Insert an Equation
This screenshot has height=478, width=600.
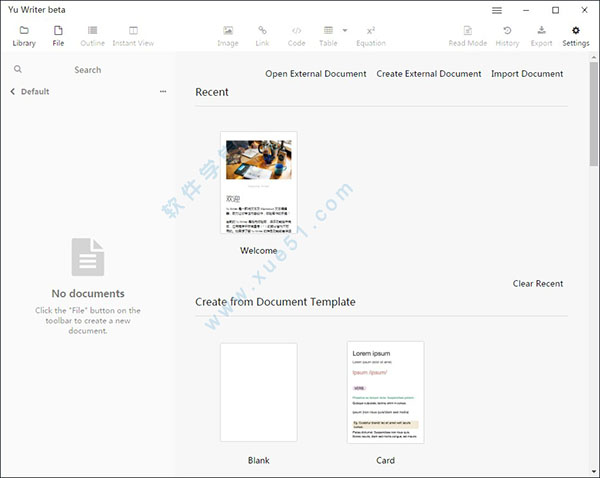tap(371, 36)
